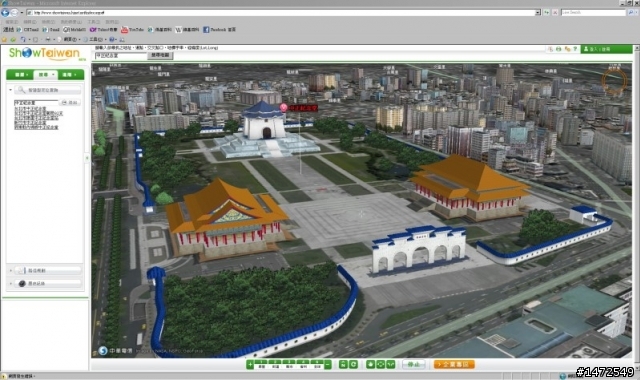Open the address bar history dropdown
The image size is (640, 380).
pyautogui.click(x=538, y=13)
